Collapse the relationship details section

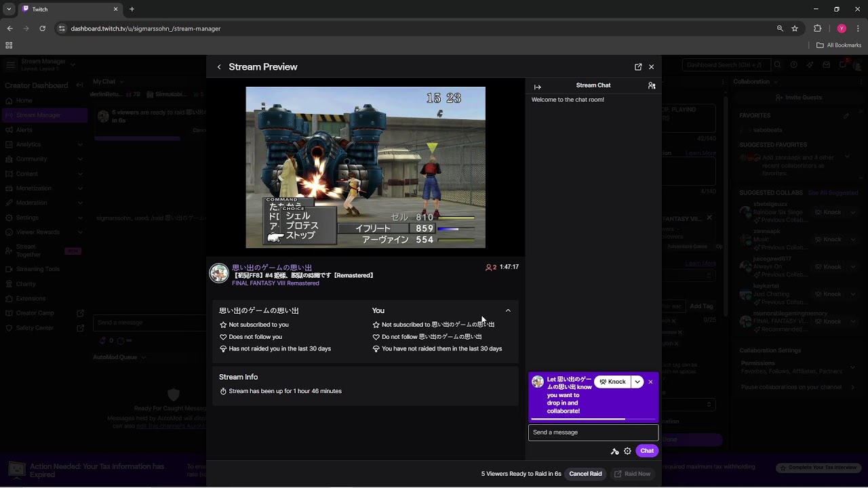coord(508,311)
